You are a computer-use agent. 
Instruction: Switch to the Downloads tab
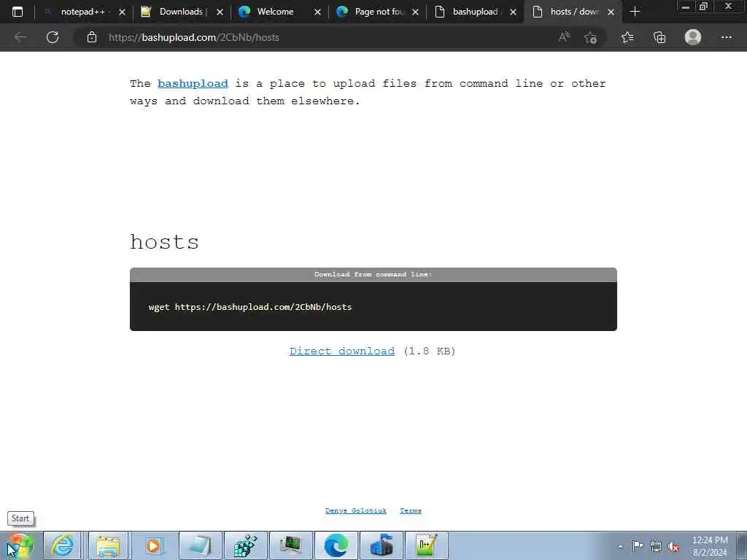[x=182, y=12]
